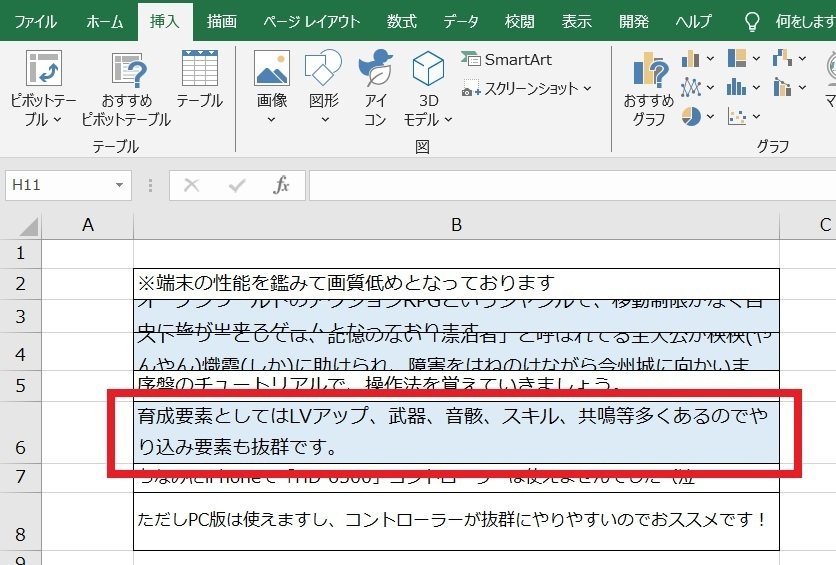Select row 3 header
The width and height of the screenshot is (836, 565).
[20, 316]
